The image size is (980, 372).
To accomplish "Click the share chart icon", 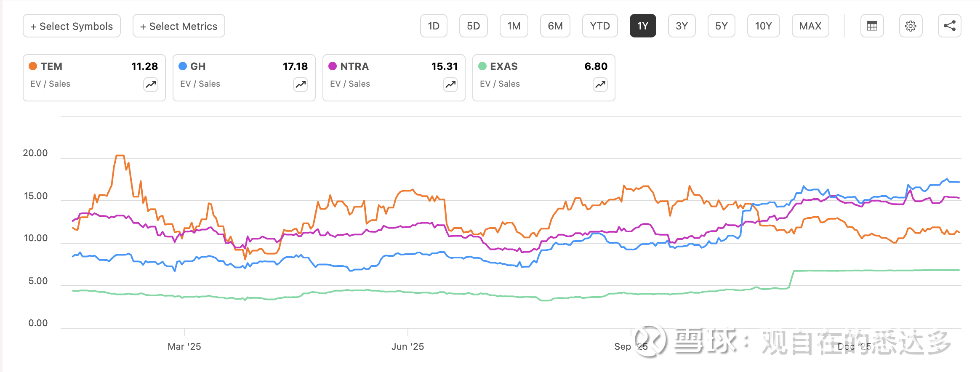I will tap(949, 26).
